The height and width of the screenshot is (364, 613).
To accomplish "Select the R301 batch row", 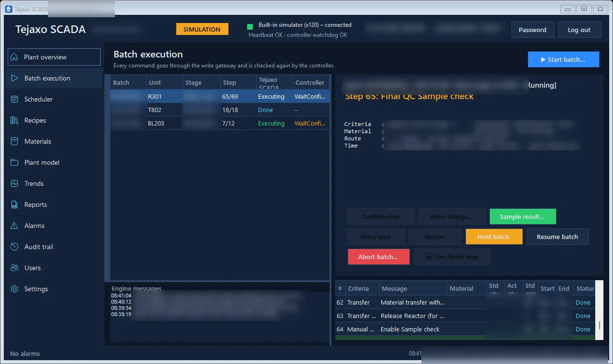I will coord(220,96).
